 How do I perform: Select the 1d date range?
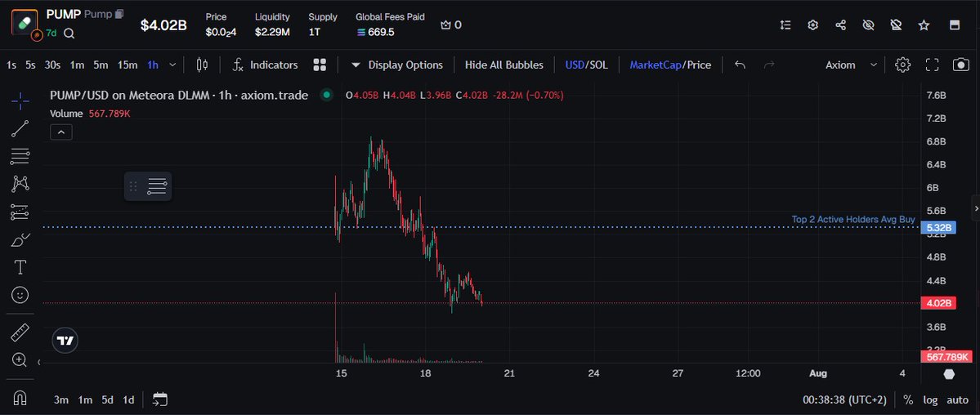128,400
